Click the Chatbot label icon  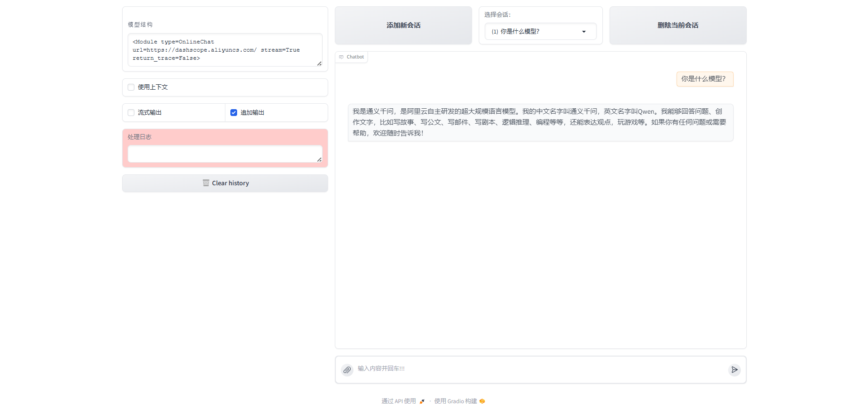tap(341, 57)
